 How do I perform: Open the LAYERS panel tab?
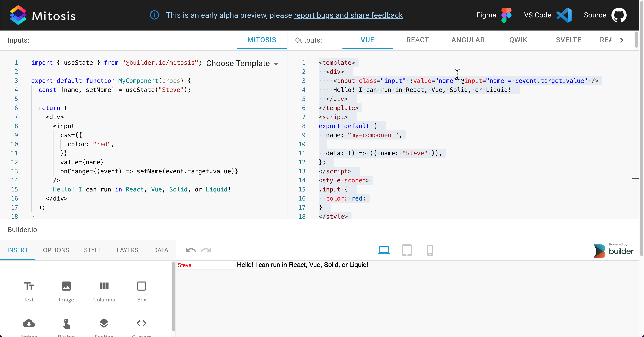pyautogui.click(x=127, y=250)
